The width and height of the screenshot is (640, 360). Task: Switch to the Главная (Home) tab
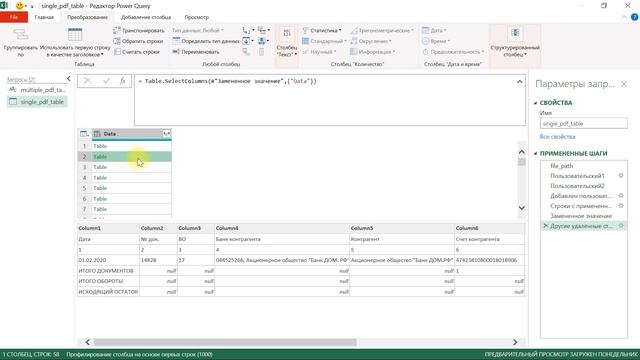44,17
